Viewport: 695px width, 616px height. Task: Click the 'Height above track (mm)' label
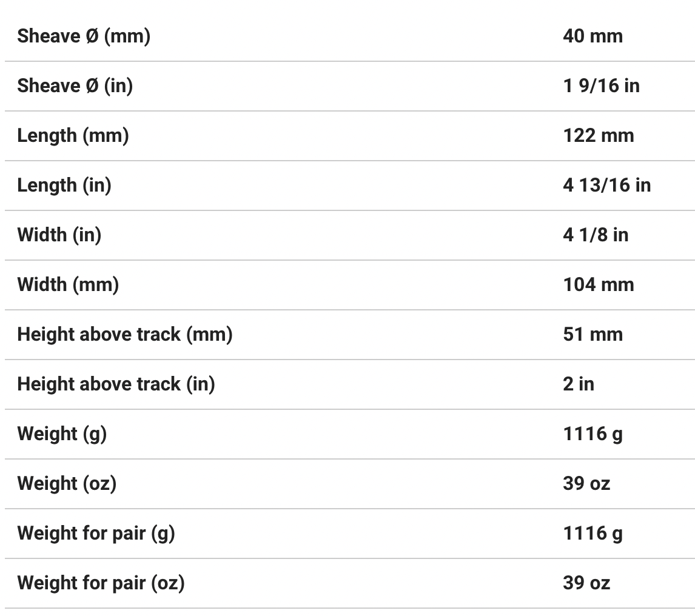pyautogui.click(x=125, y=335)
